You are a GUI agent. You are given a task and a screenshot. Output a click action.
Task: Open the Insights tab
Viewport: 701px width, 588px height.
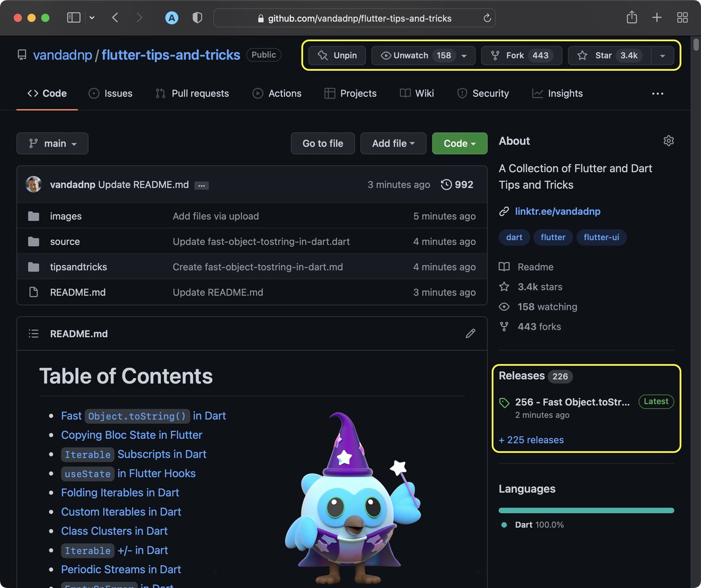pos(557,94)
